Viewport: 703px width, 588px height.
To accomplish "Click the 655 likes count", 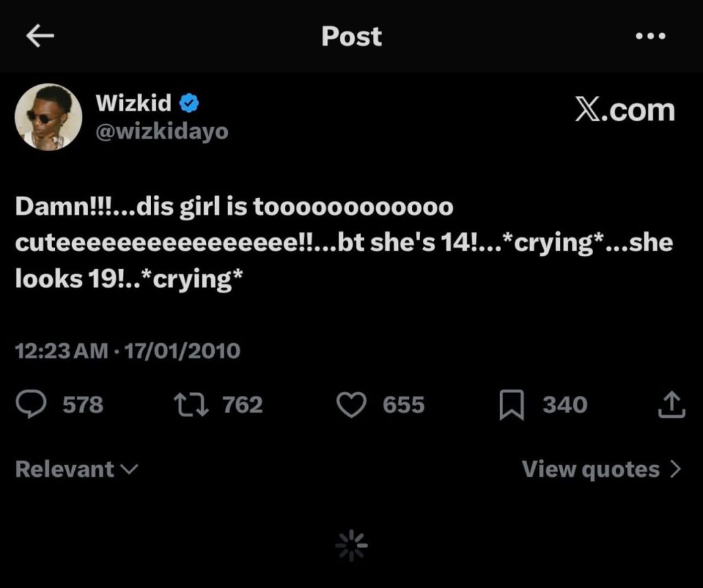I will tap(404, 405).
